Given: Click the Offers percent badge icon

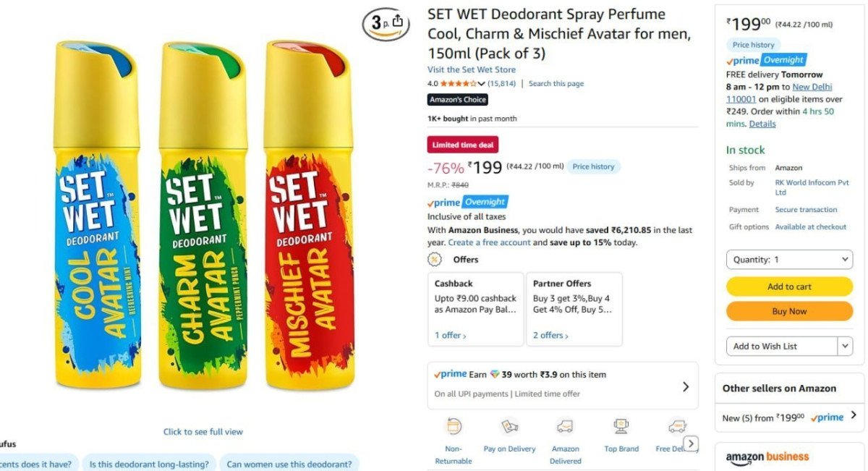Looking at the screenshot, I should [435, 259].
